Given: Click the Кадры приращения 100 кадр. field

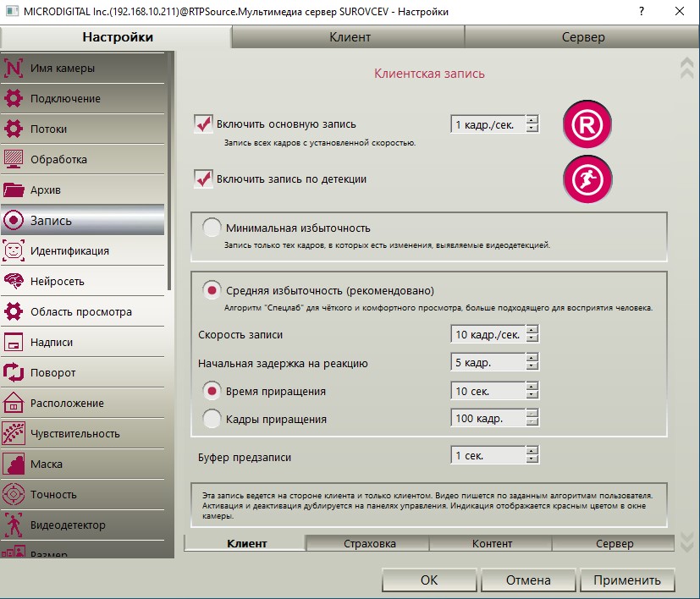Looking at the screenshot, I should (488, 418).
